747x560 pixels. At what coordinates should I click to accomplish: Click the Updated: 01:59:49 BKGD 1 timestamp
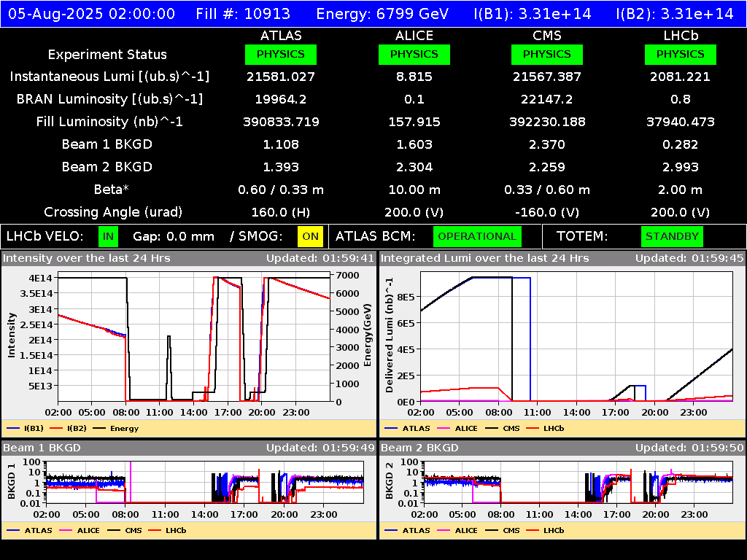click(320, 448)
